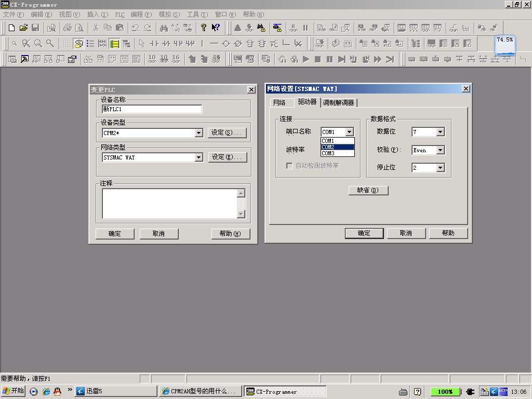Open the 校验 parity dropdown showing Even
Viewport: 532px width, 399px height.
pyautogui.click(x=440, y=150)
